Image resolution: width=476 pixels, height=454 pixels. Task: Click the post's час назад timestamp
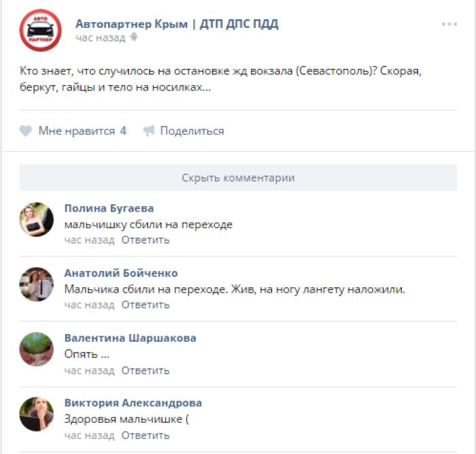point(101,38)
